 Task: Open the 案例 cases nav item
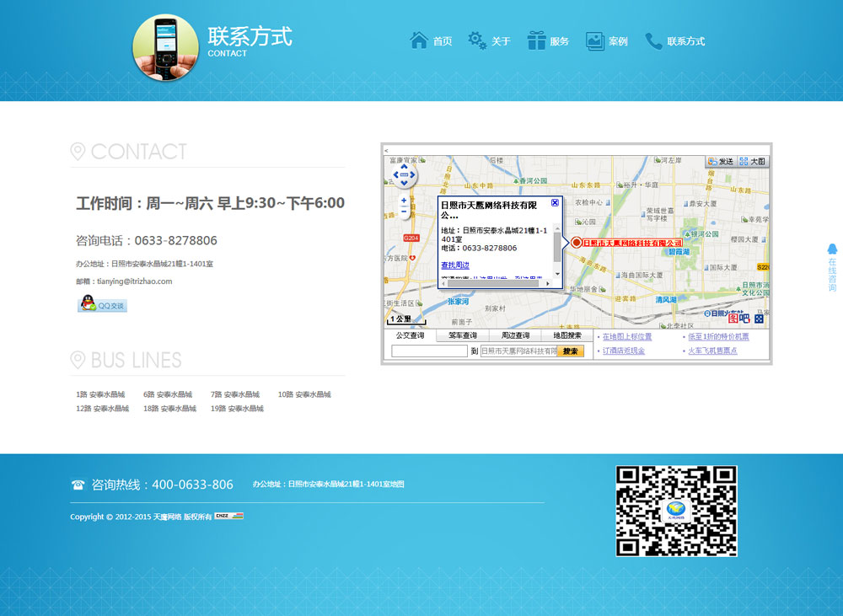point(606,40)
